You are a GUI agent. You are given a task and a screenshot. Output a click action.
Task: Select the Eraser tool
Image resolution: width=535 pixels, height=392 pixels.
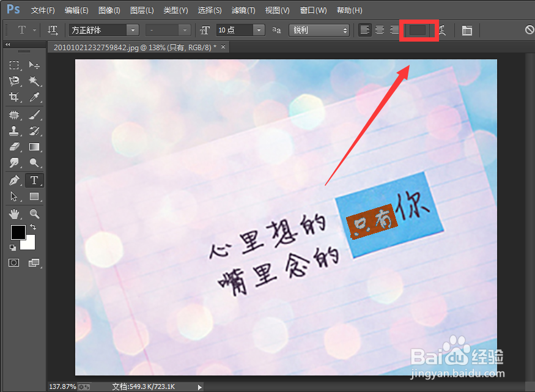14,147
